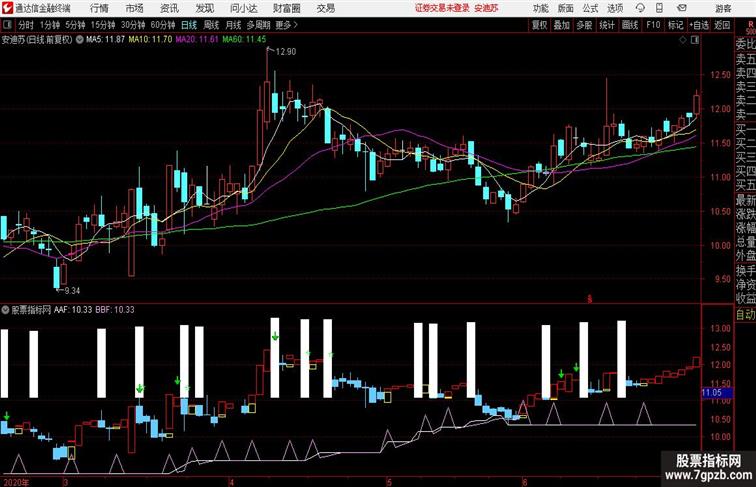Image resolution: width=756 pixels, height=487 pixels.
Task: Click the 统计 button
Action: click(607, 25)
